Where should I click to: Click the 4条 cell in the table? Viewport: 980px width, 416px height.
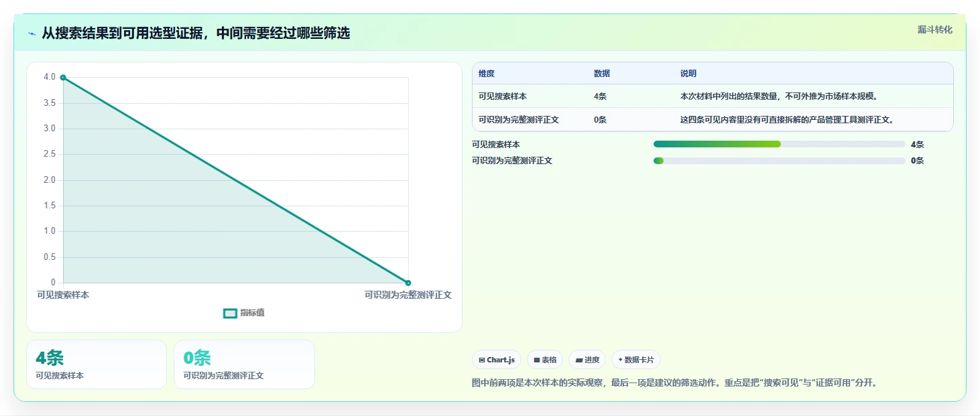point(600,96)
